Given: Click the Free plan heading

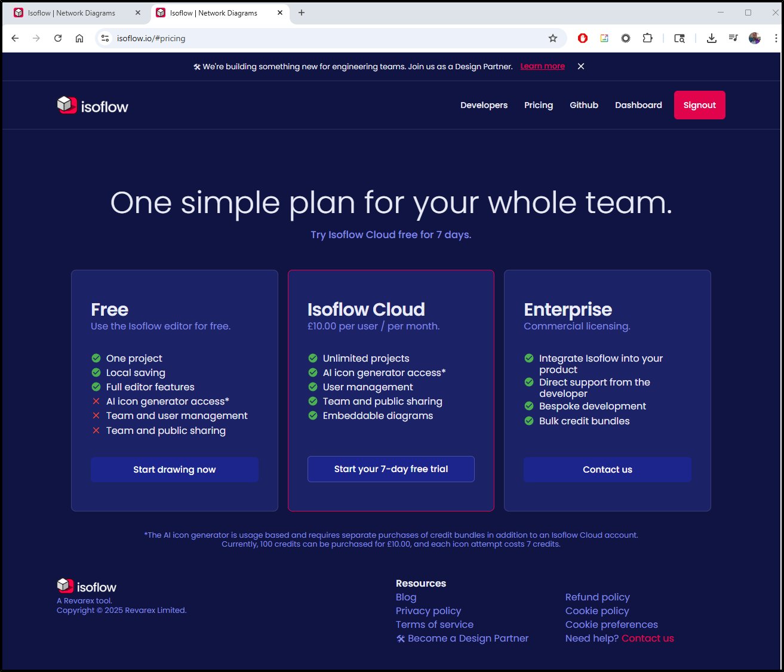Looking at the screenshot, I should pos(109,309).
